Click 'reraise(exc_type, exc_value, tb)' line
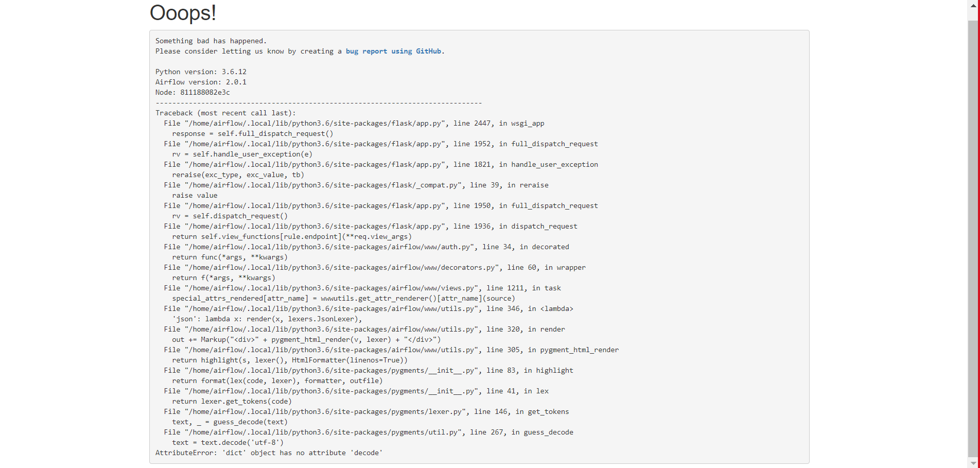This screenshot has height=468, width=980. pos(238,175)
